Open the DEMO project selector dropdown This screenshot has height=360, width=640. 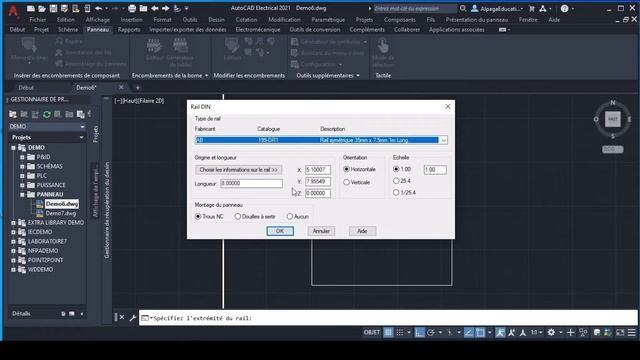[82, 127]
